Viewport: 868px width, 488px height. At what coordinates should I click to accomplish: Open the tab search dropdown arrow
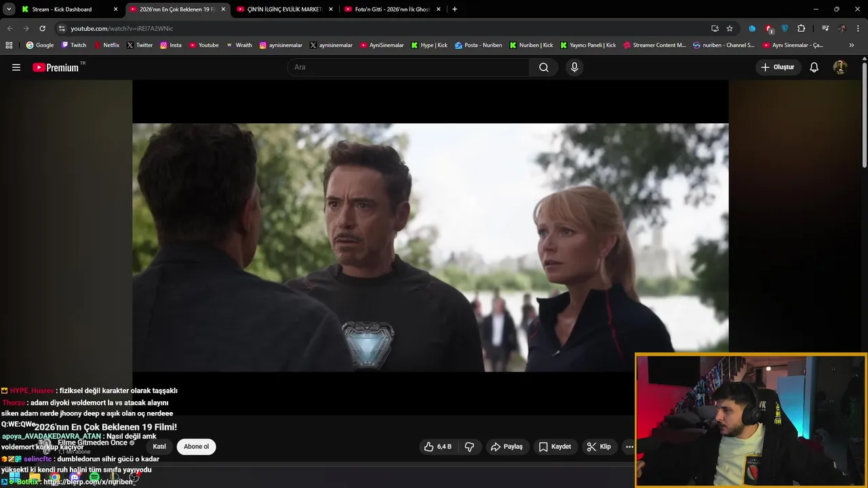9,9
